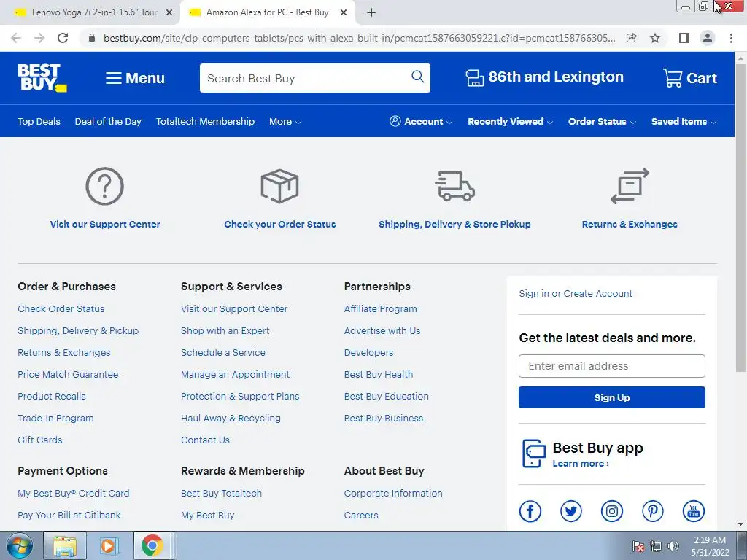This screenshot has width=747, height=560.
Task: Open Chrome profile avatar
Action: click(x=708, y=38)
